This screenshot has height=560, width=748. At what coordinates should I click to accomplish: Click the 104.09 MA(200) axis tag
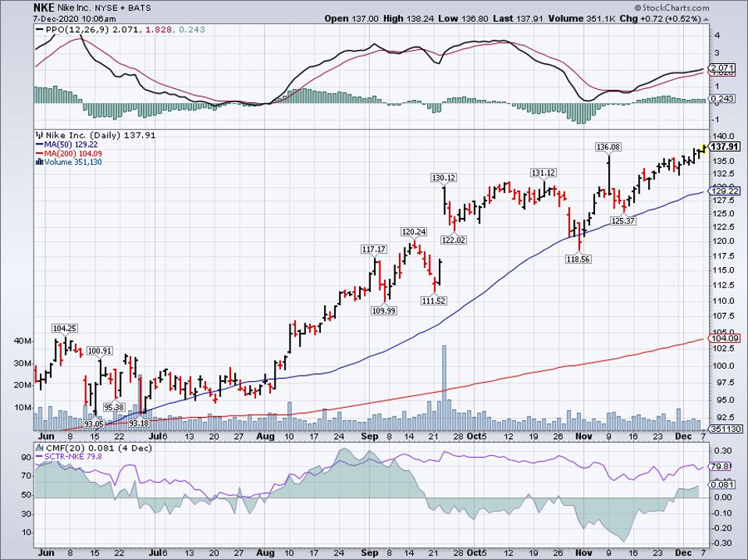[725, 338]
